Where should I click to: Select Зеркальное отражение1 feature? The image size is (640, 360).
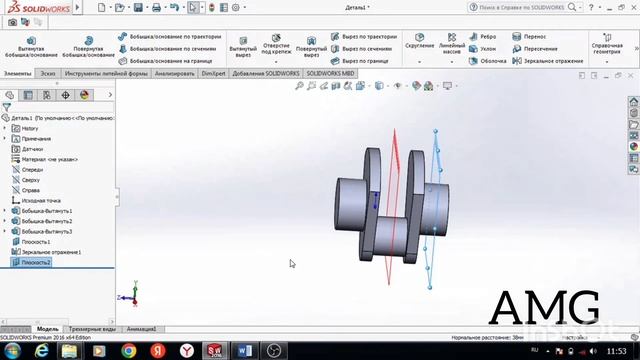click(46, 252)
